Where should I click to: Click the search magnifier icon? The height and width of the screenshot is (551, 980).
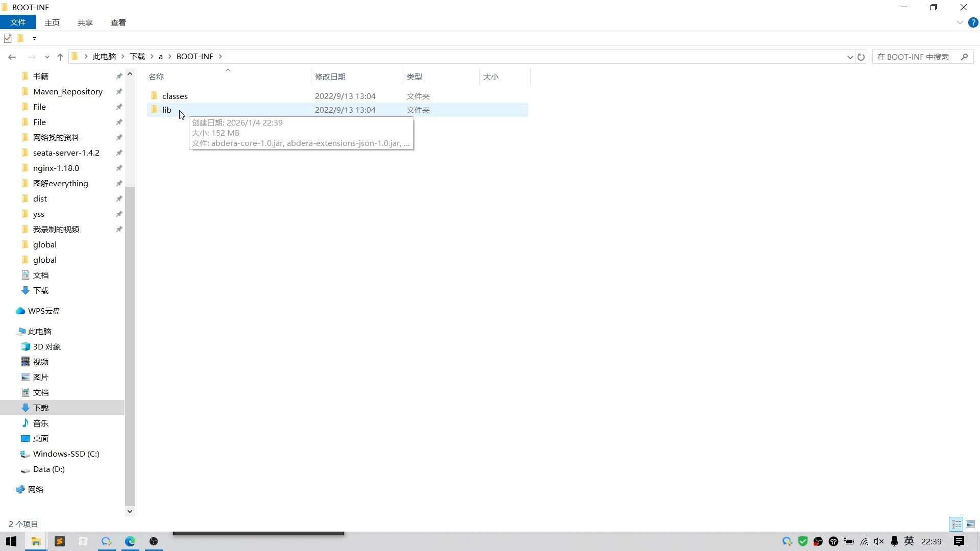click(x=964, y=57)
